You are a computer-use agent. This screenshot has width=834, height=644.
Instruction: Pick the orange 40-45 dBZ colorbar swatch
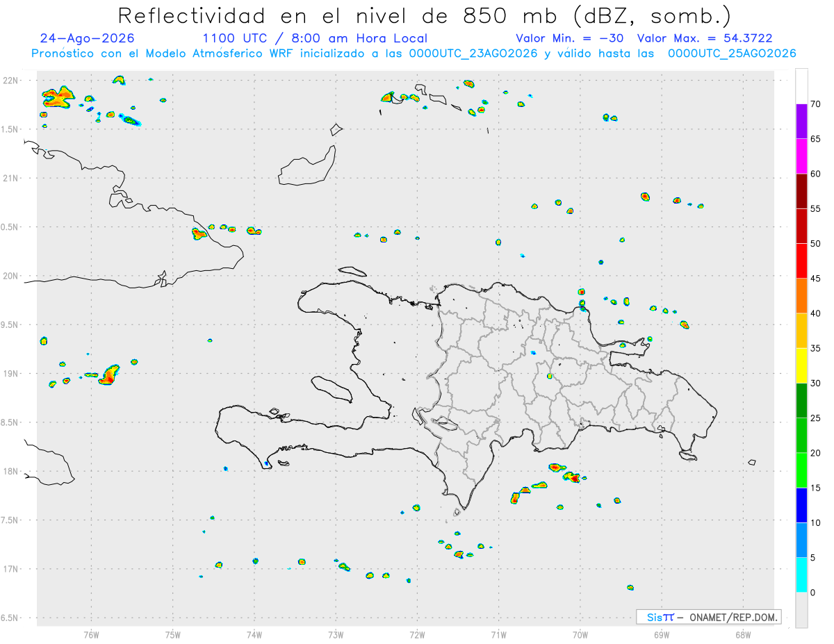tap(801, 296)
